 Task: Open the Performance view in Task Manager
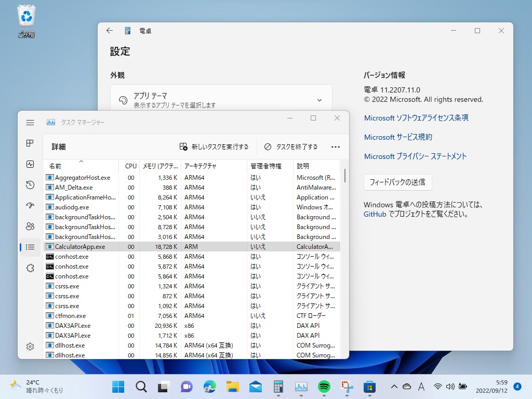pyautogui.click(x=30, y=164)
